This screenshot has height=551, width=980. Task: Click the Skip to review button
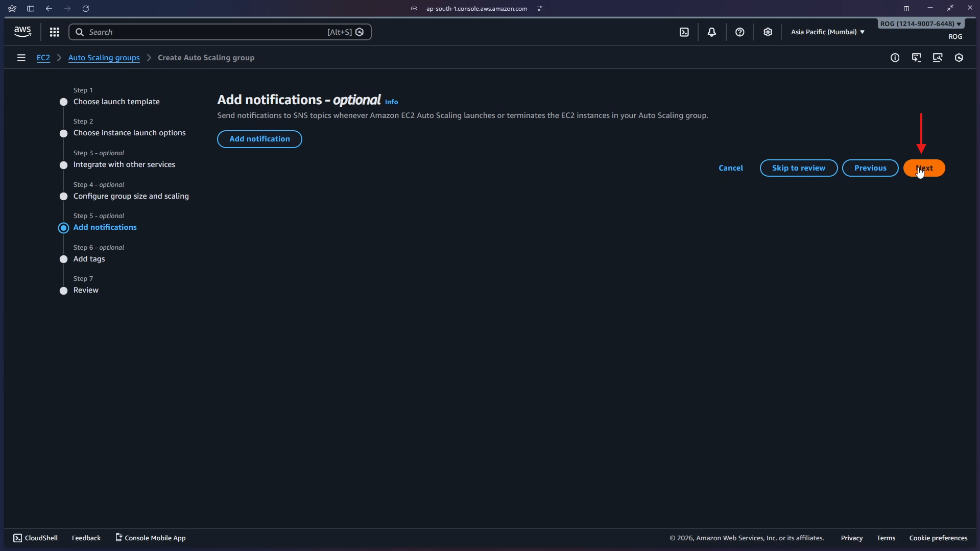(x=798, y=168)
